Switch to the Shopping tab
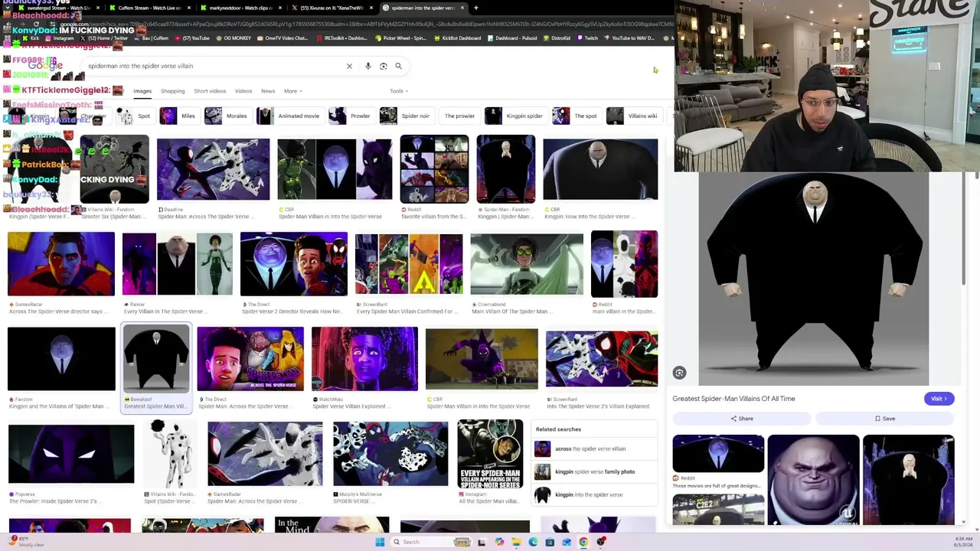The width and height of the screenshot is (980, 551). point(172,91)
